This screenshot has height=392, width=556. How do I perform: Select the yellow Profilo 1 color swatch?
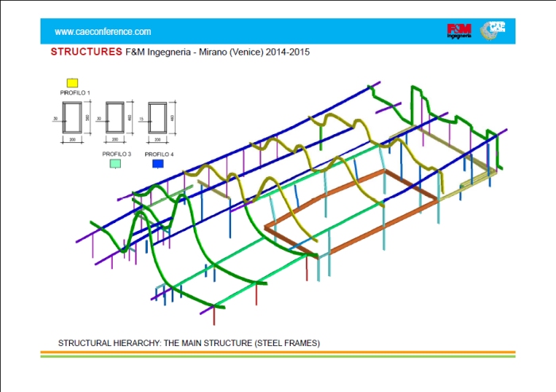pos(72,83)
